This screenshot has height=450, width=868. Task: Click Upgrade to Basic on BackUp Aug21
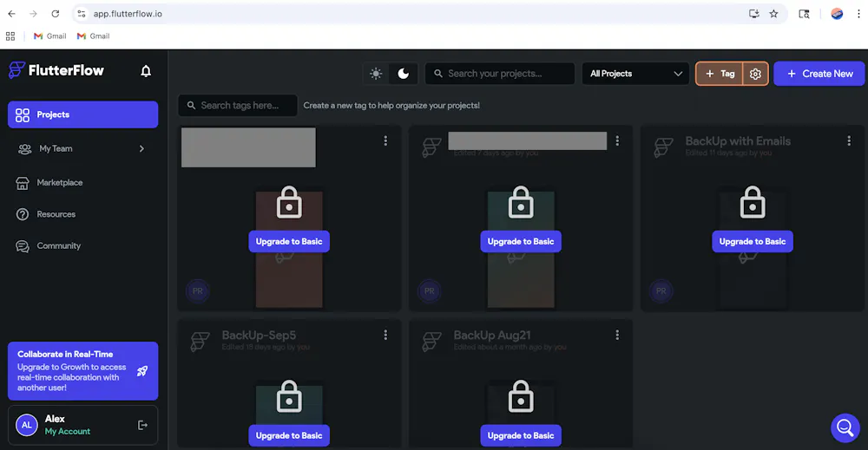click(x=521, y=435)
